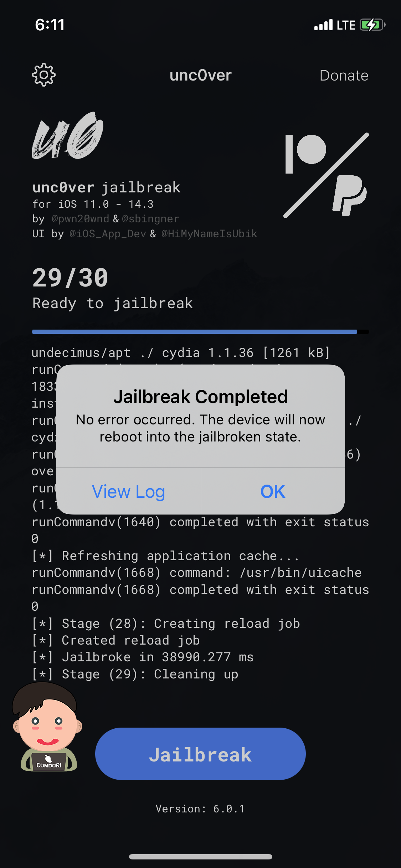Tap the PayPal logo icon
Image resolution: width=401 pixels, height=868 pixels.
point(349,195)
